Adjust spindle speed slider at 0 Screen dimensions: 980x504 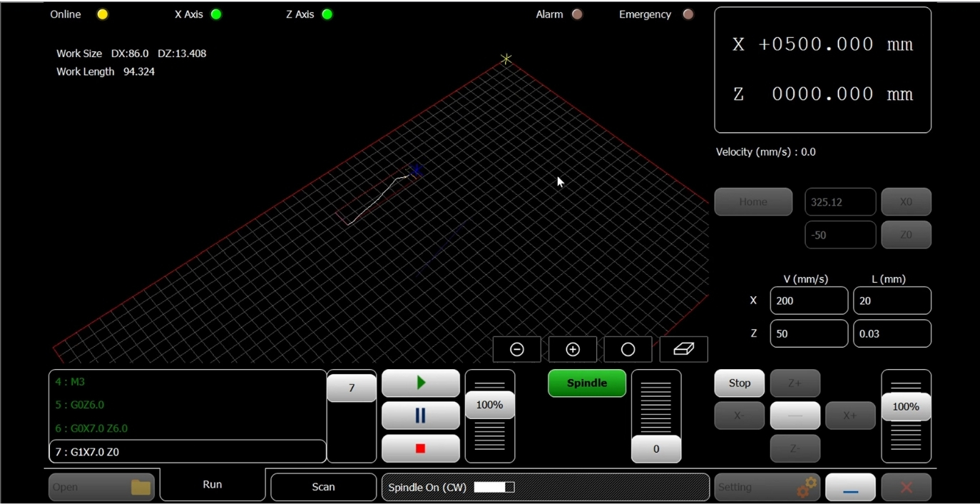click(656, 449)
